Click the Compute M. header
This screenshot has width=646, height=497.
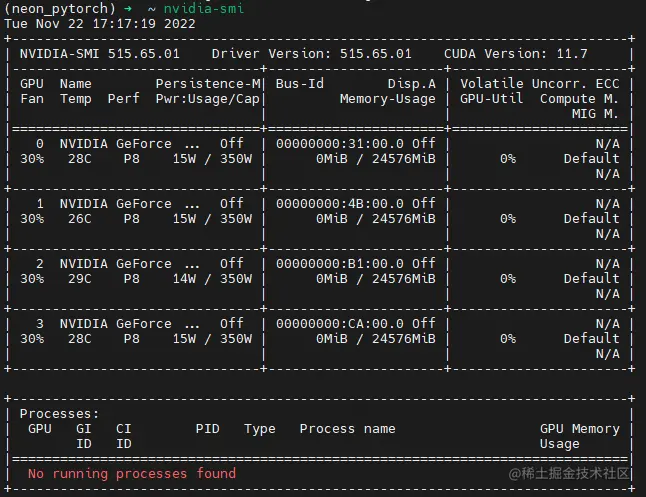coord(579,99)
